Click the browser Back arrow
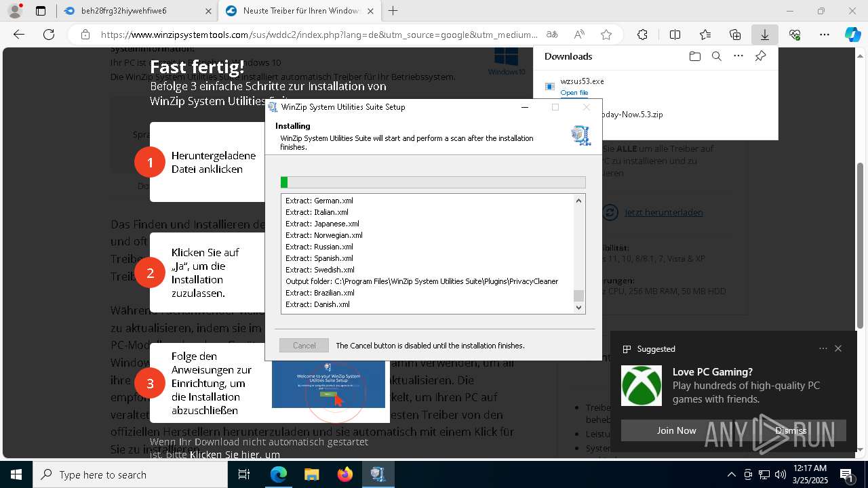 19,35
